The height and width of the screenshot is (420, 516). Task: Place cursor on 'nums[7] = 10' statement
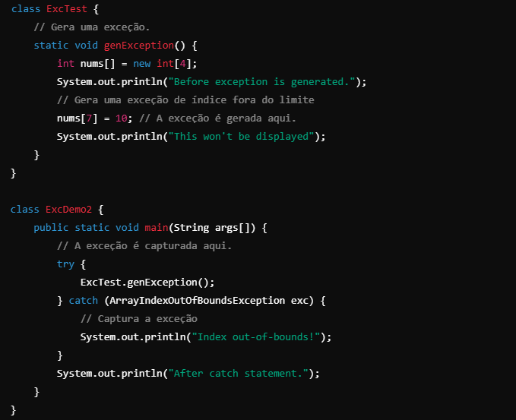(x=94, y=118)
